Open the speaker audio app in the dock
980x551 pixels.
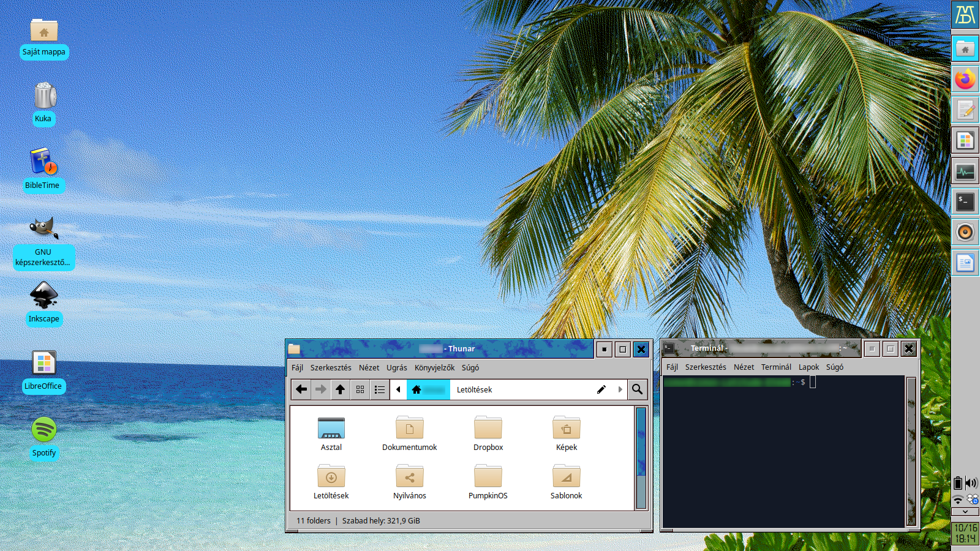(965, 232)
